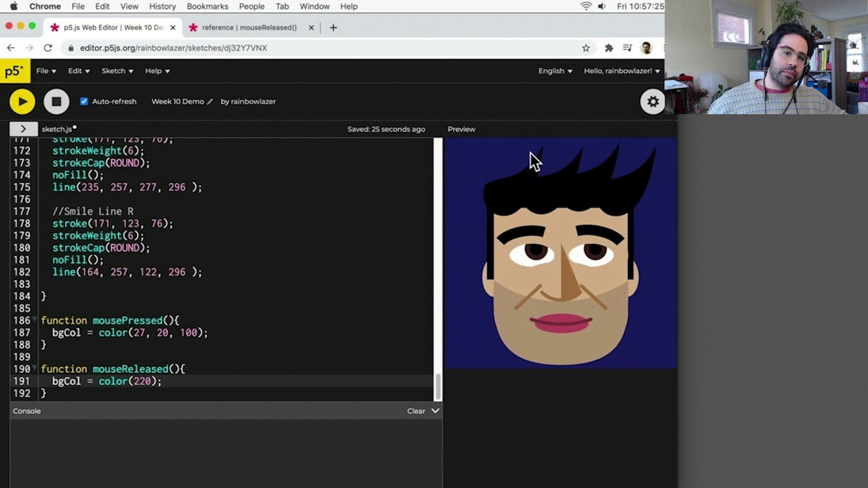This screenshot has height=488, width=868.
Task: Open the People menu in menu bar
Action: 252,6
